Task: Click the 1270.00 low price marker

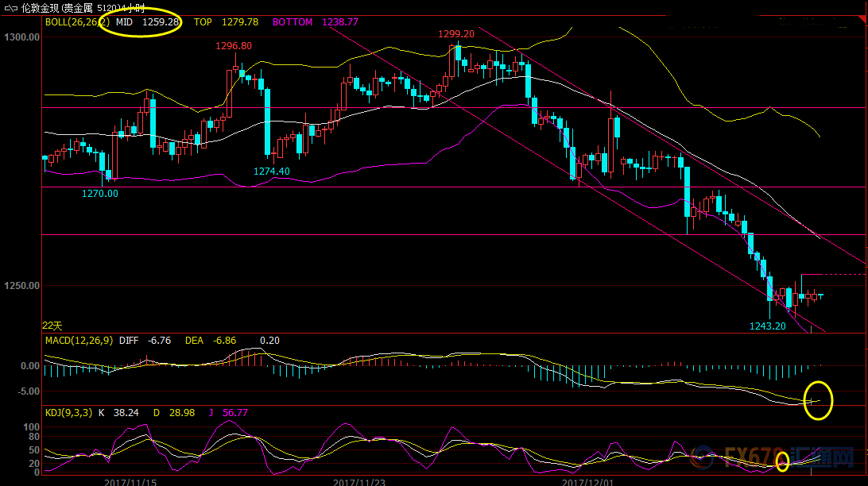Action: 100,193
